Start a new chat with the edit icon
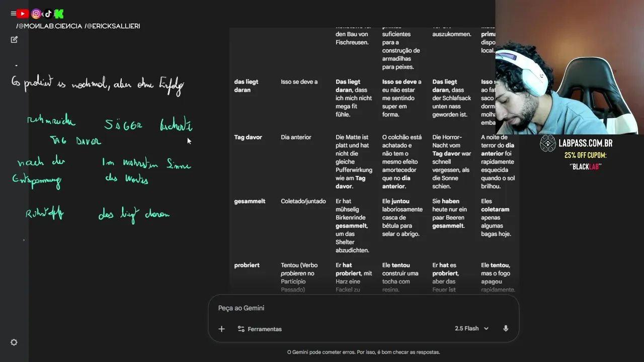 point(14,39)
